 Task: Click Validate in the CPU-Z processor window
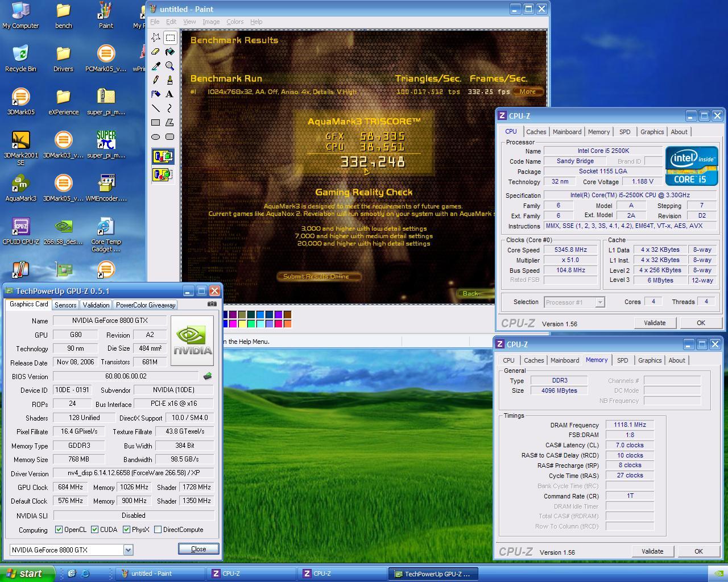tap(655, 323)
